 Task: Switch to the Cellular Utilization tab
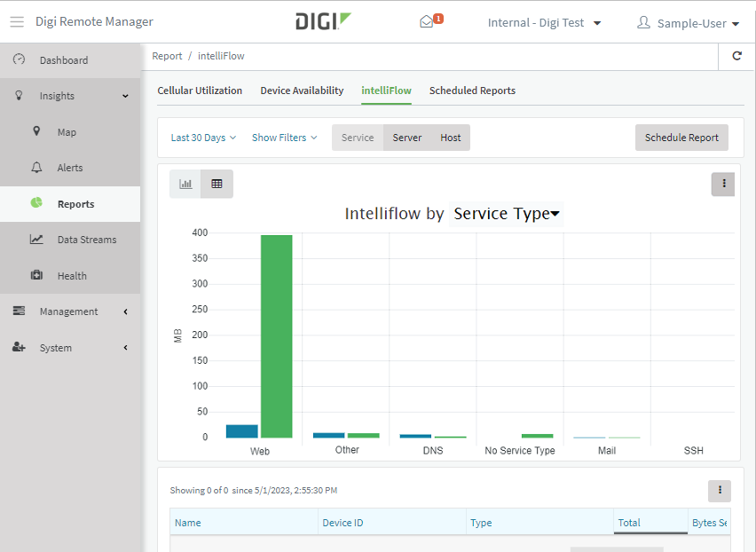[x=200, y=91]
